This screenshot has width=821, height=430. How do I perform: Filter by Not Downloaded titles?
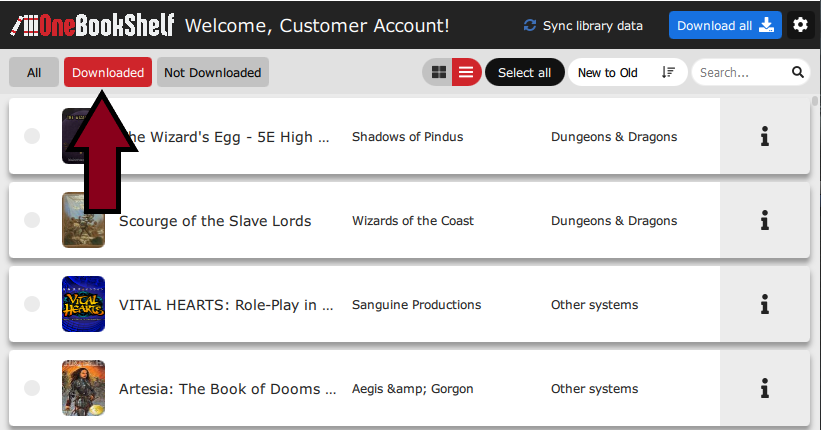(x=212, y=72)
